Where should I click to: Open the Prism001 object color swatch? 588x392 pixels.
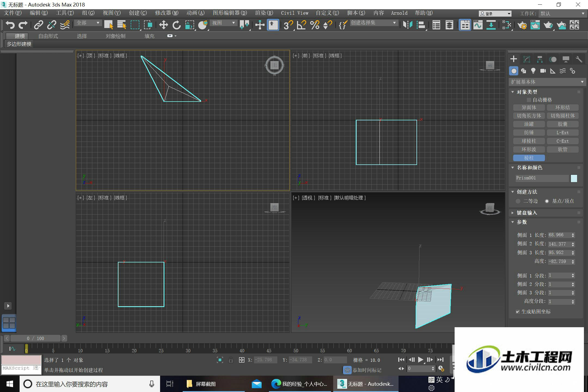574,178
